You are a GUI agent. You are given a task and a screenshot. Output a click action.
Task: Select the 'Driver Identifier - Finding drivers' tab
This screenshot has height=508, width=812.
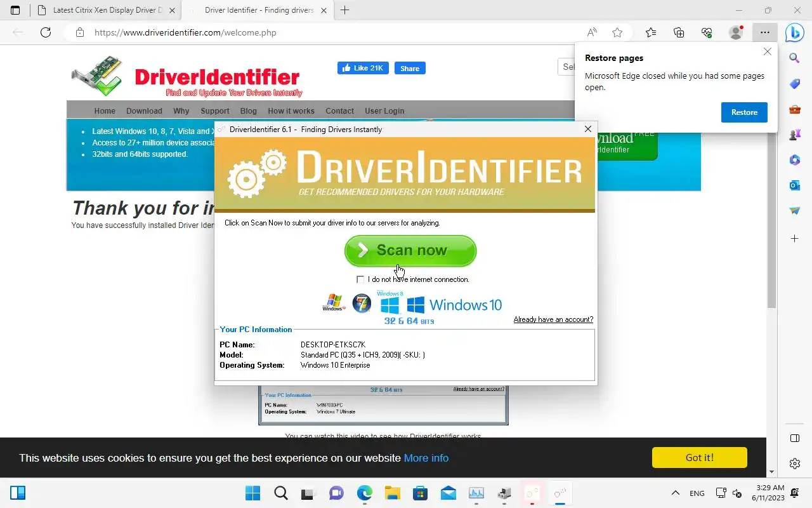257,10
